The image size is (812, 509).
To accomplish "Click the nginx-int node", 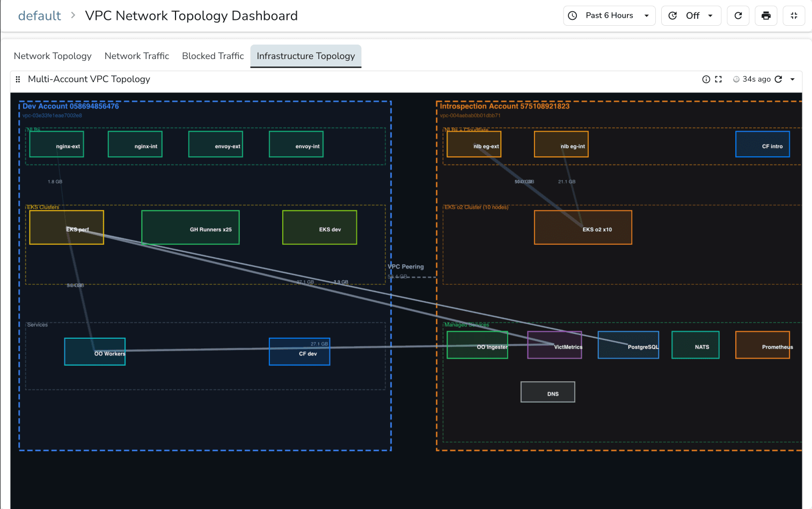I will click(x=135, y=144).
